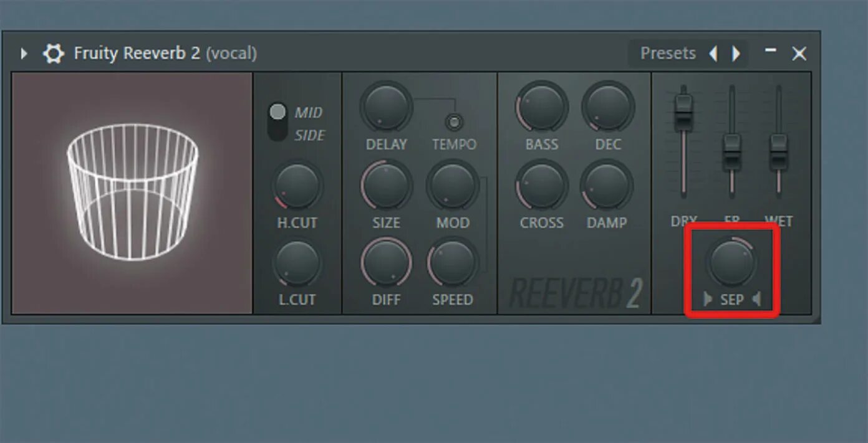
Task: Minimize the Fruity Reeverb 2 window
Action: tap(771, 50)
